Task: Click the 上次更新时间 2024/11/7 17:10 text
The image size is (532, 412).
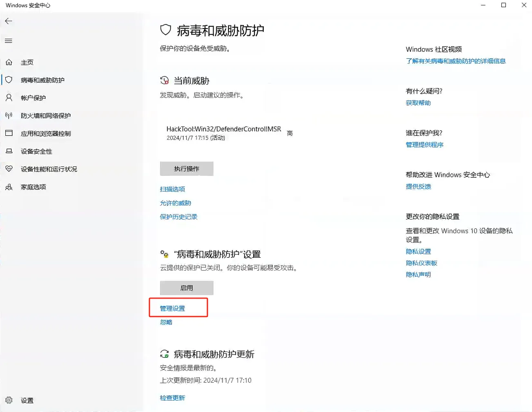Action: 206,380
